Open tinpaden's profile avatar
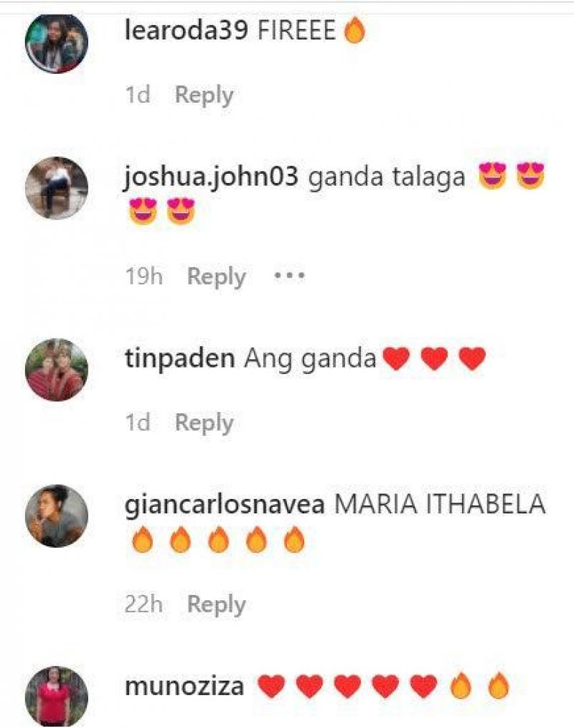This screenshot has width=574, height=728. [x=56, y=370]
